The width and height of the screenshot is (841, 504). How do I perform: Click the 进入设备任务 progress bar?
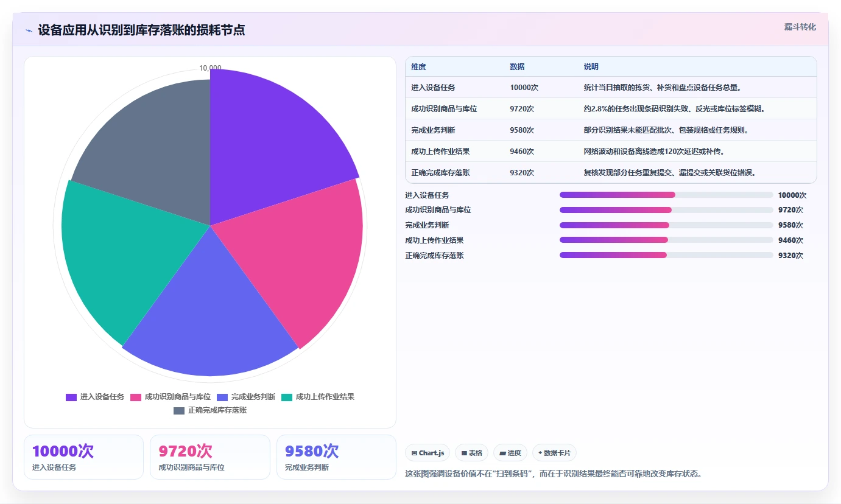point(666,195)
